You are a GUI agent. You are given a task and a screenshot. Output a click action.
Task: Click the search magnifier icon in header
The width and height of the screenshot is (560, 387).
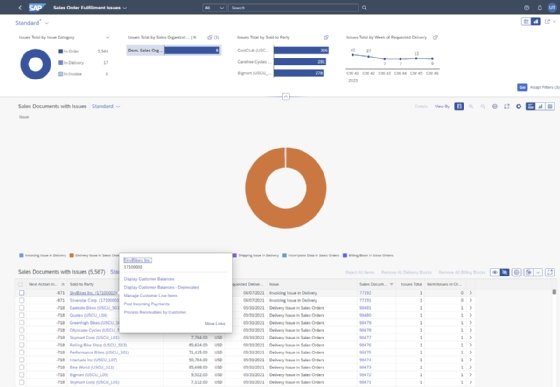(x=364, y=7)
